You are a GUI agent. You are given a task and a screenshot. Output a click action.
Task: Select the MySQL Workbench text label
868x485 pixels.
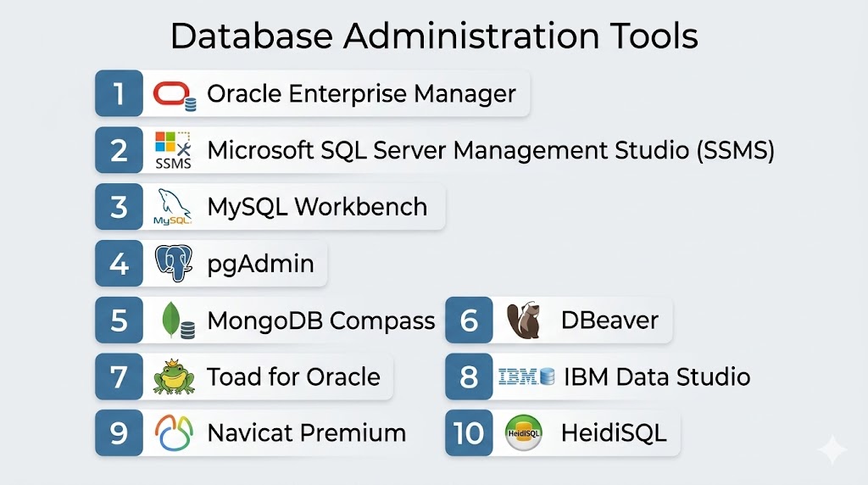coord(317,207)
